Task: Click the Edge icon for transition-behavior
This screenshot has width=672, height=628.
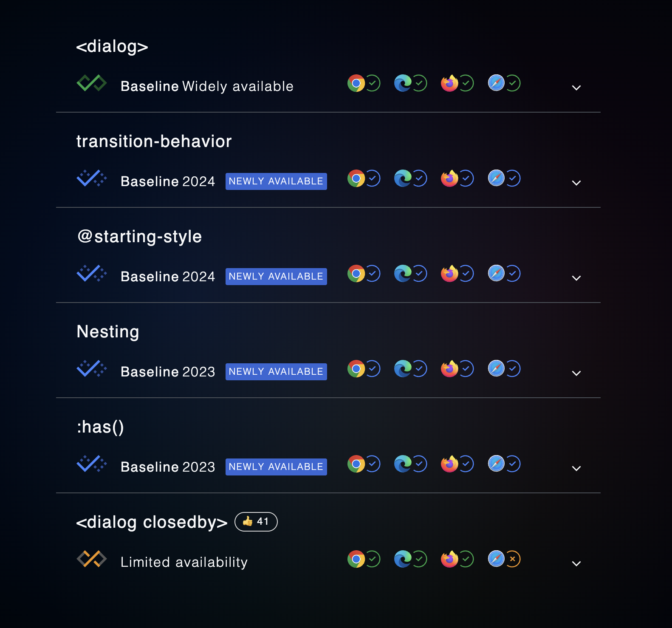Action: pos(403,178)
